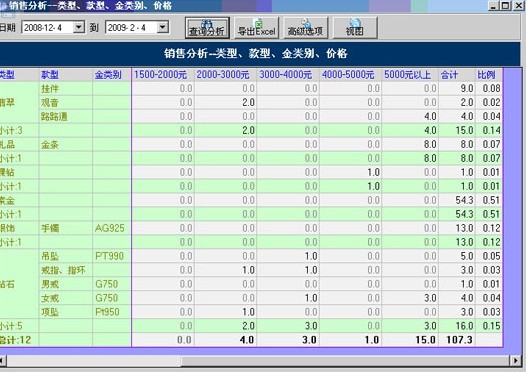Select the 戒指、指环 row label
The width and height of the screenshot is (526, 373).
pyautogui.click(x=63, y=270)
